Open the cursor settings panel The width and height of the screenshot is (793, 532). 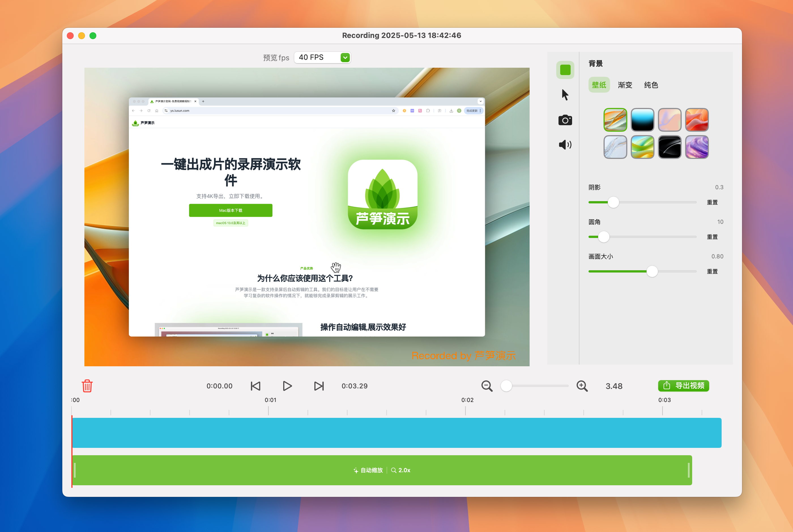tap(565, 95)
